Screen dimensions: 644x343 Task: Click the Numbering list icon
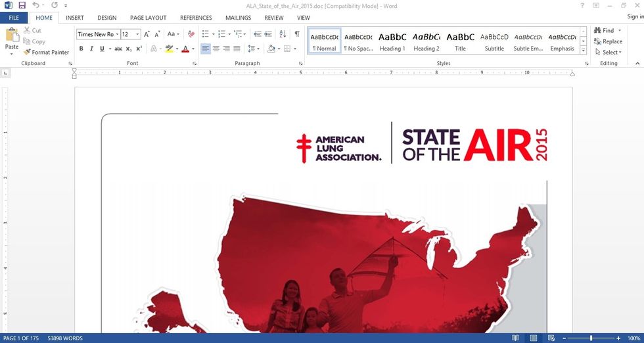click(x=221, y=34)
